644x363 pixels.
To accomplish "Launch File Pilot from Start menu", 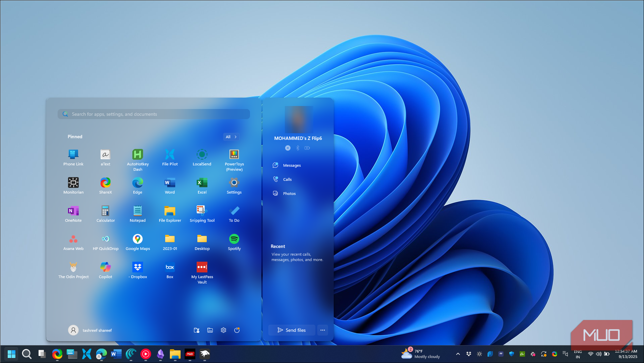I will (x=170, y=158).
